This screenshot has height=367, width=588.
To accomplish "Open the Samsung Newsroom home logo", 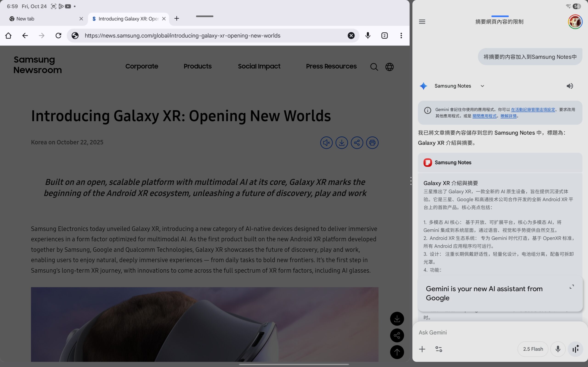I will click(38, 65).
